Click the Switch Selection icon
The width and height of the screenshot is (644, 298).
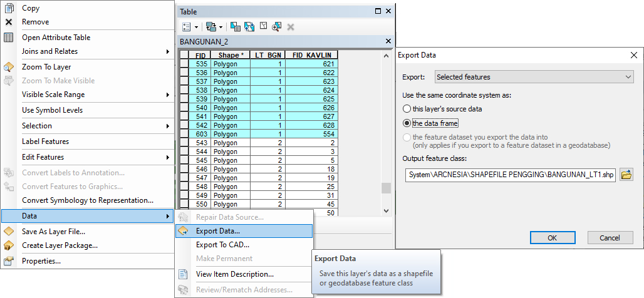click(249, 27)
